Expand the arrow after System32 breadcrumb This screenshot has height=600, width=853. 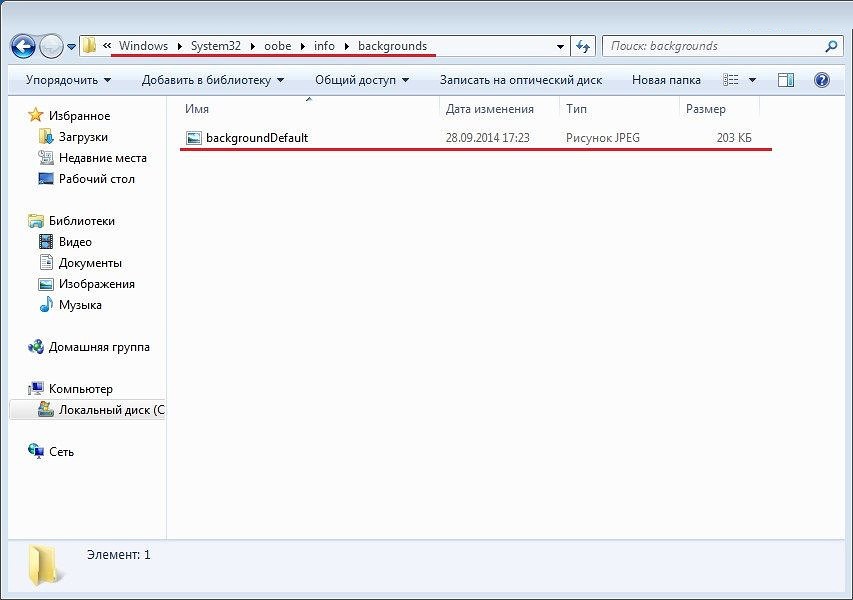(253, 46)
